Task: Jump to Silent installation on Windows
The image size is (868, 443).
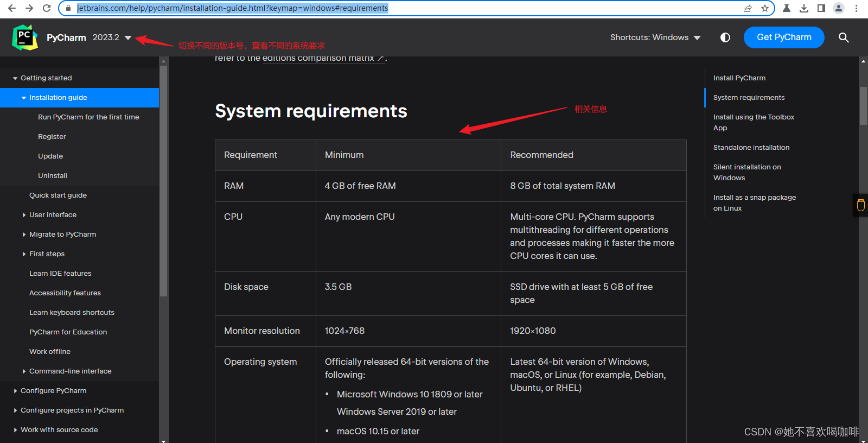Action: point(747,173)
